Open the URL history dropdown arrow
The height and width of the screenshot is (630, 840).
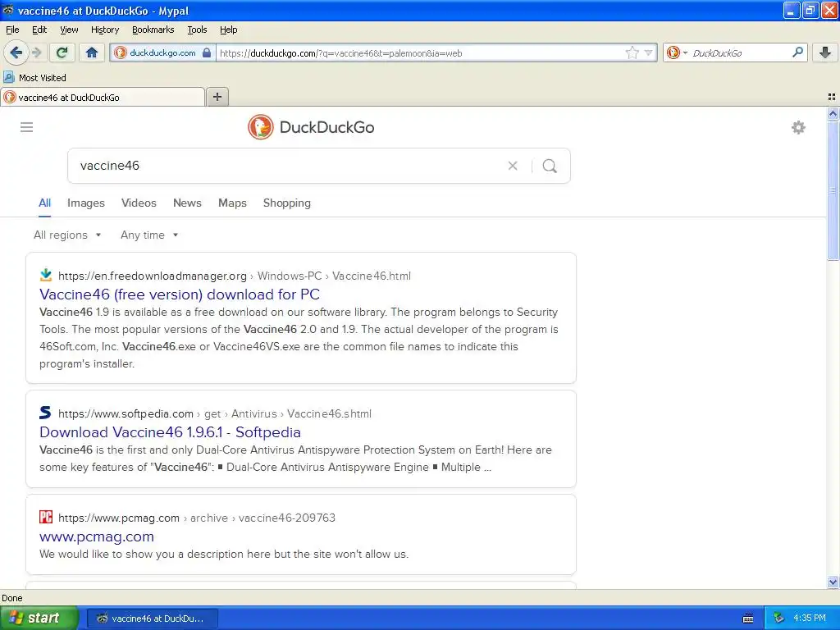tap(649, 52)
